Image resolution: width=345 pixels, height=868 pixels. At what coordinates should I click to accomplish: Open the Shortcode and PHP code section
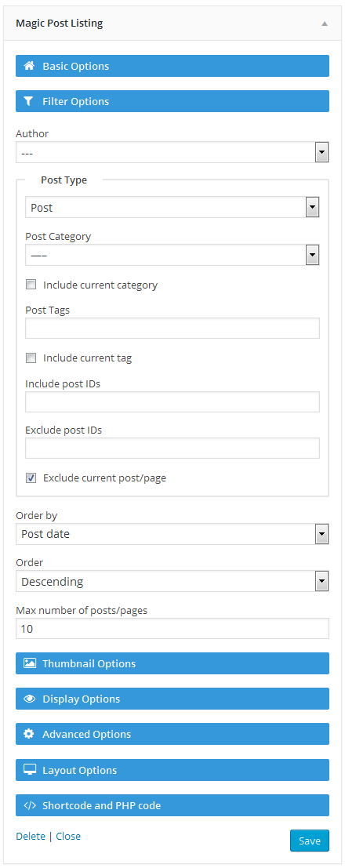172,805
